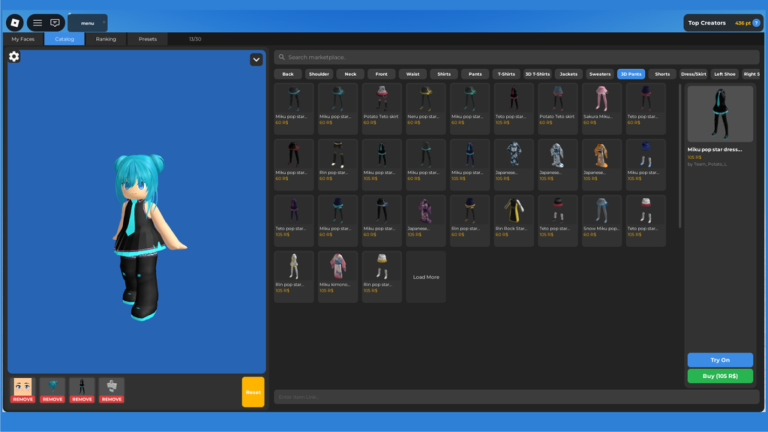Filter by Shirts category
This screenshot has width=768, height=432.
tap(444, 74)
